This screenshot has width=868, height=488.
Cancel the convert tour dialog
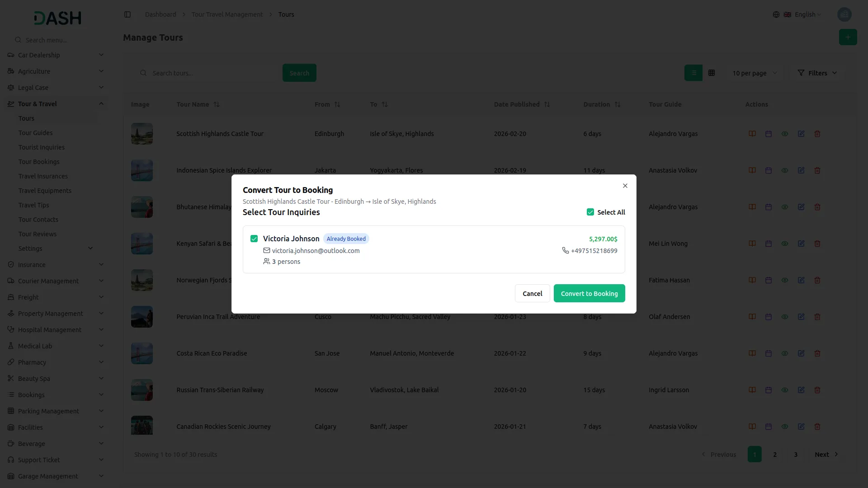pyautogui.click(x=532, y=294)
